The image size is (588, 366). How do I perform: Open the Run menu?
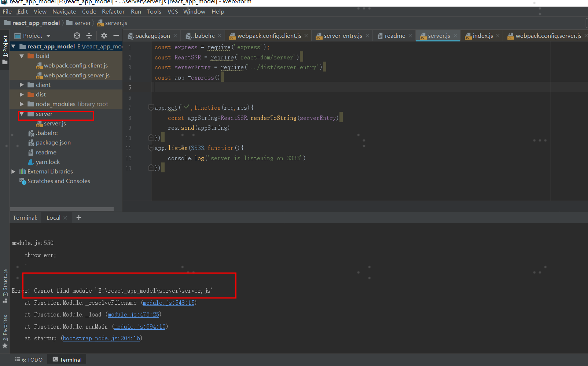click(136, 11)
